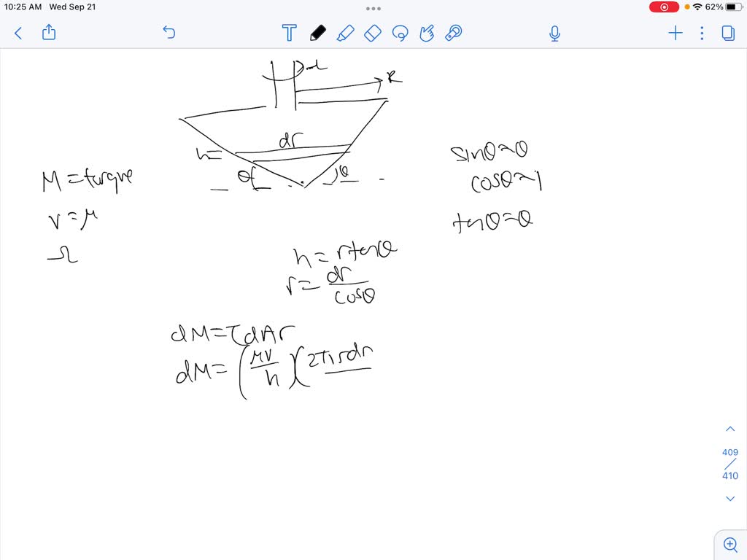Return to library with back chevron
Viewport: 747px width, 560px height.
click(18, 33)
